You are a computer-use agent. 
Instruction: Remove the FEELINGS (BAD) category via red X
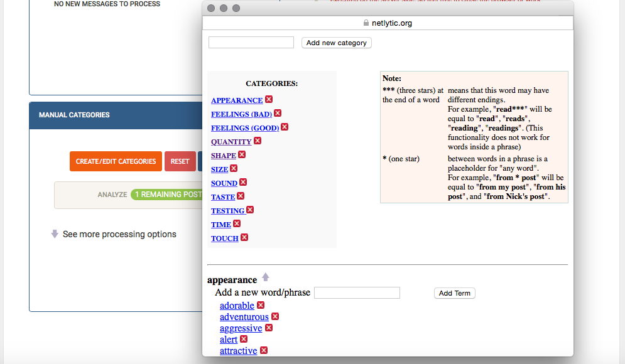[x=278, y=114]
